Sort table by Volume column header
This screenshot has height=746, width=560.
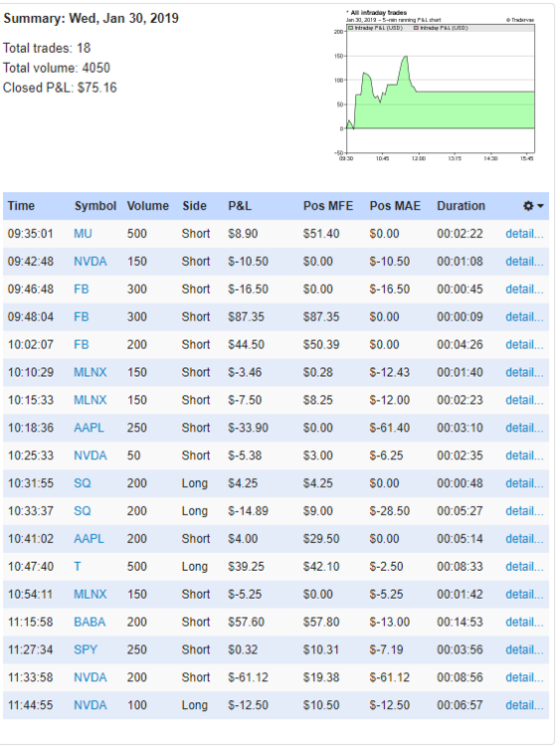(x=147, y=206)
